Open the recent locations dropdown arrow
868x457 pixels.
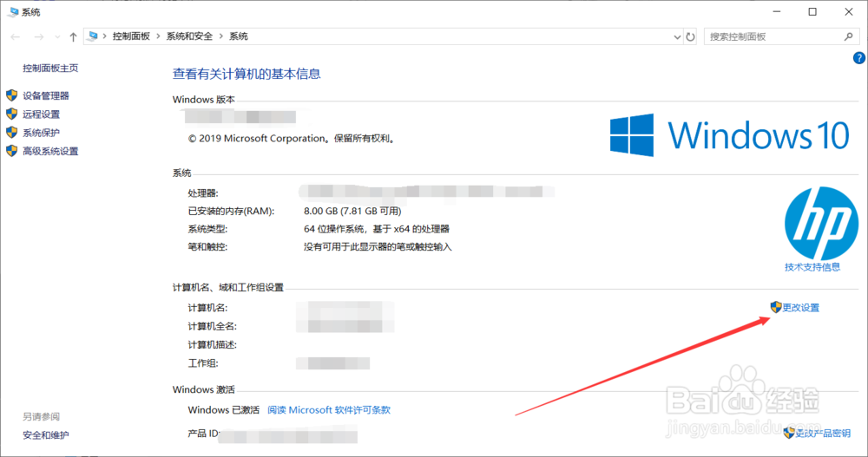(x=57, y=37)
